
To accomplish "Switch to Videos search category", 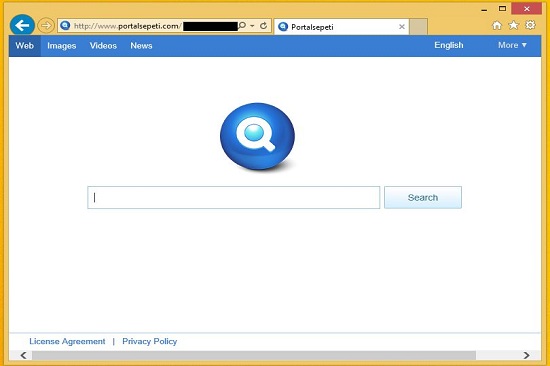I will click(x=103, y=46).
